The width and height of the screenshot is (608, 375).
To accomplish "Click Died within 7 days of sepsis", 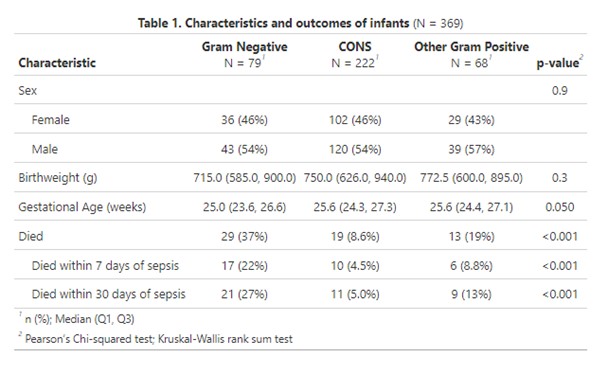I will tap(105, 266).
